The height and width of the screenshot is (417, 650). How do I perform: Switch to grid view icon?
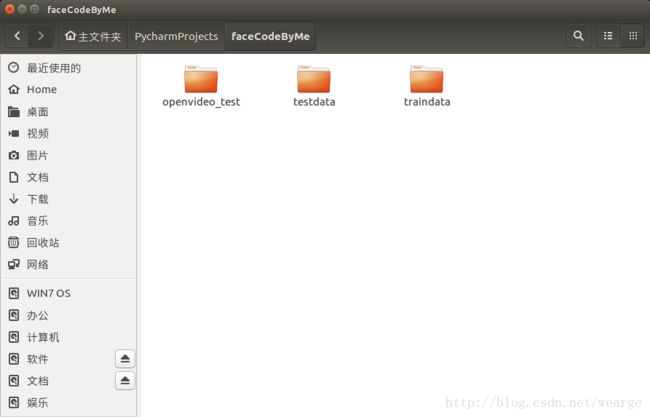coord(633,36)
